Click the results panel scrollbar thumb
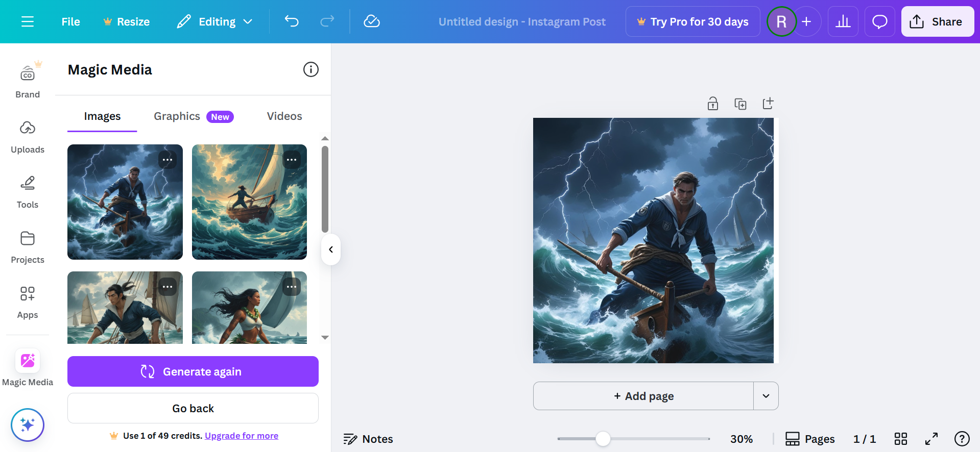 click(x=325, y=189)
